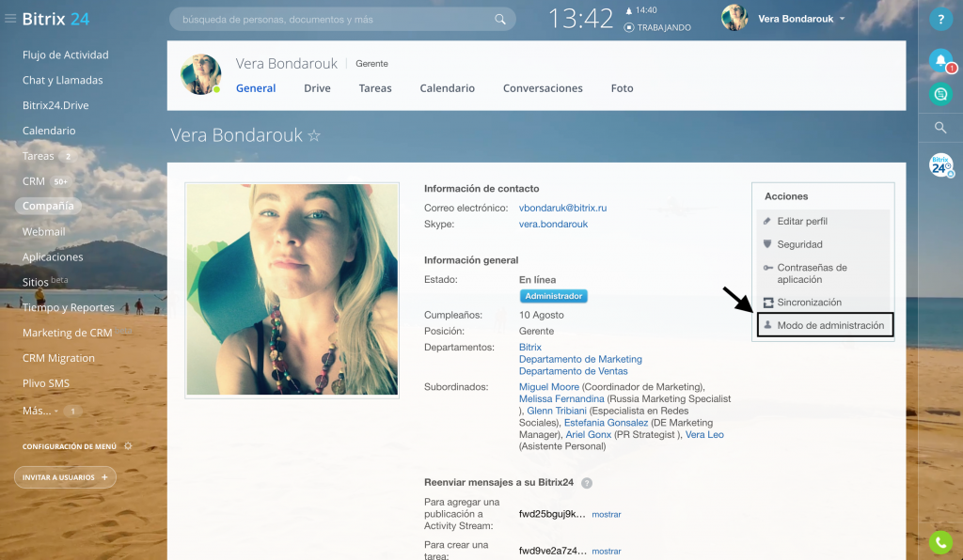This screenshot has width=963, height=560.
Task: Open the Tareas profile tab
Action: pyautogui.click(x=375, y=88)
